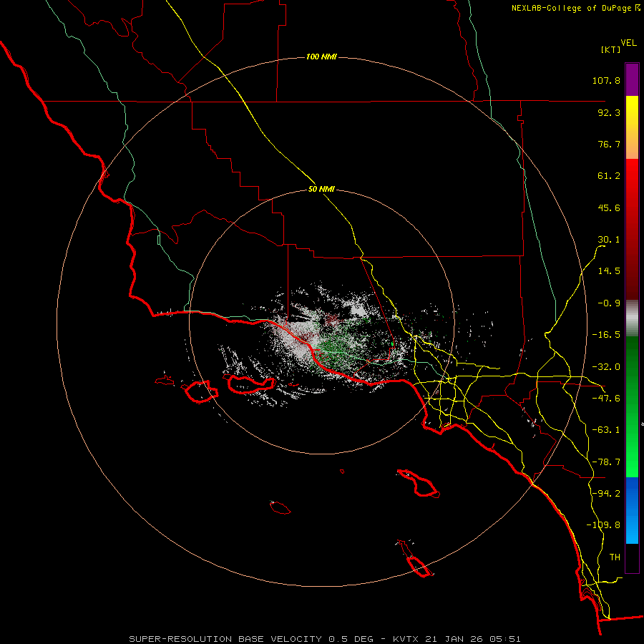Click the NEXLAB-College of DuPage credit text
This screenshot has width=644, height=644.
(x=575, y=8)
